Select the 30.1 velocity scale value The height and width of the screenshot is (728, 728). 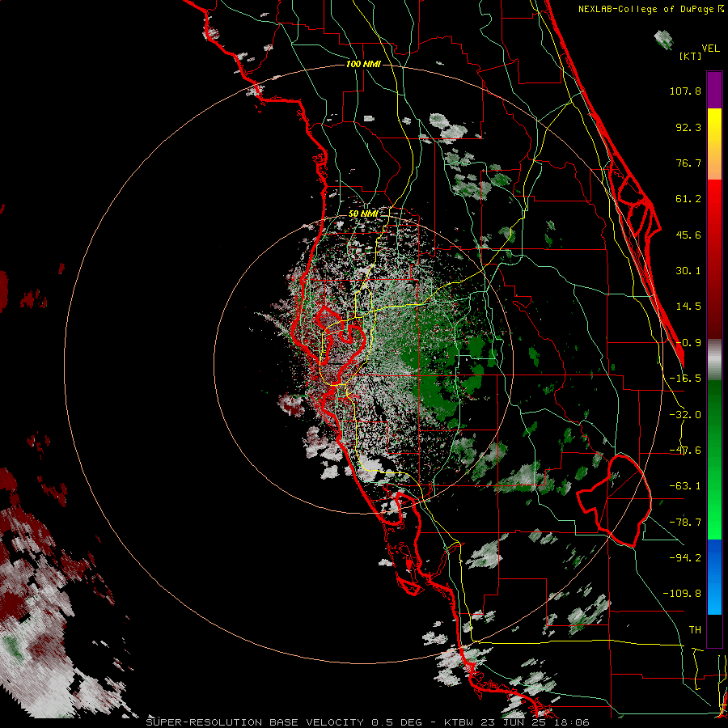coord(688,271)
